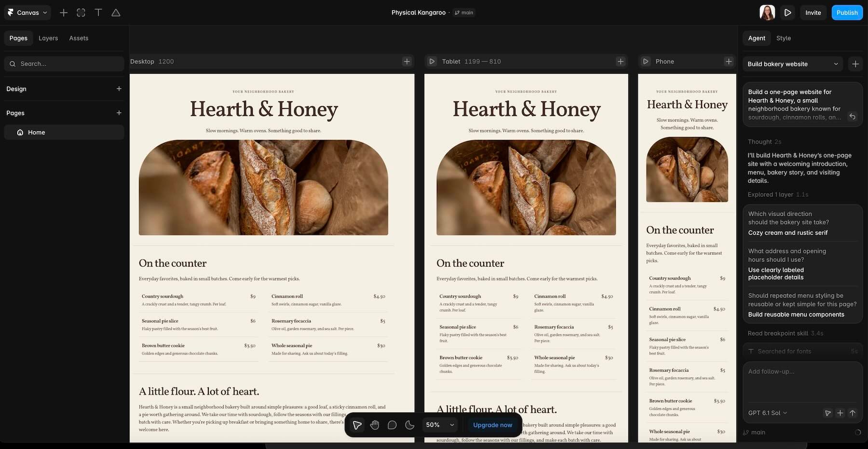Screen dimensions: 868x449
Task: Click the Physical Kangaroo project title
Action: pyautogui.click(x=418, y=13)
